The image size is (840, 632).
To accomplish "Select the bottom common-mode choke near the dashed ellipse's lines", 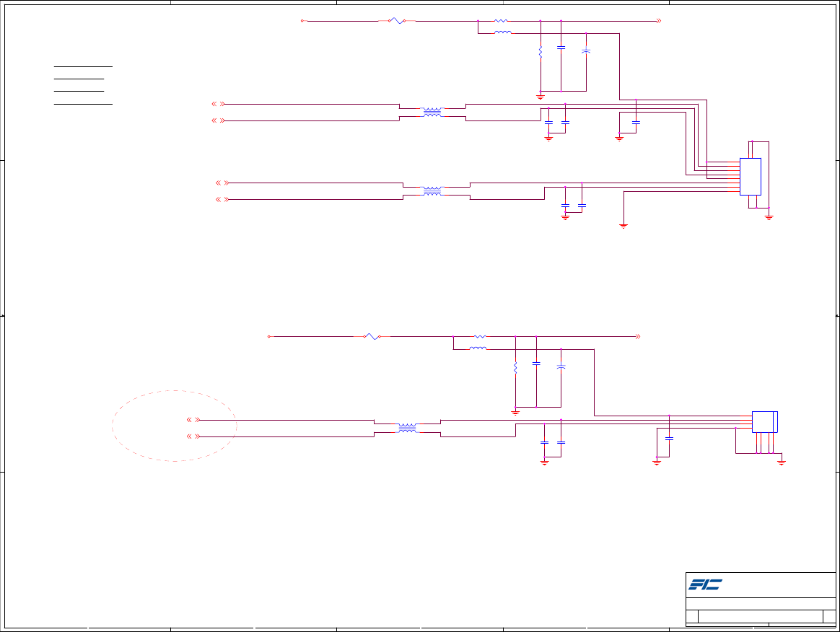I will (407, 428).
